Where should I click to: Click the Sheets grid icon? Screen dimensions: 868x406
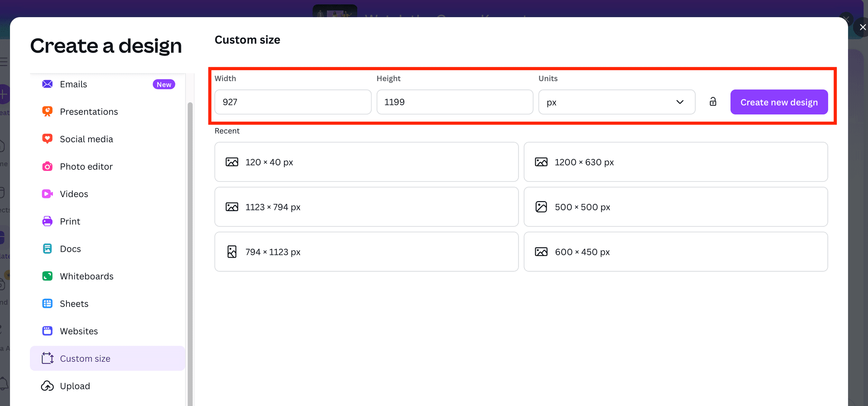pos(47,304)
